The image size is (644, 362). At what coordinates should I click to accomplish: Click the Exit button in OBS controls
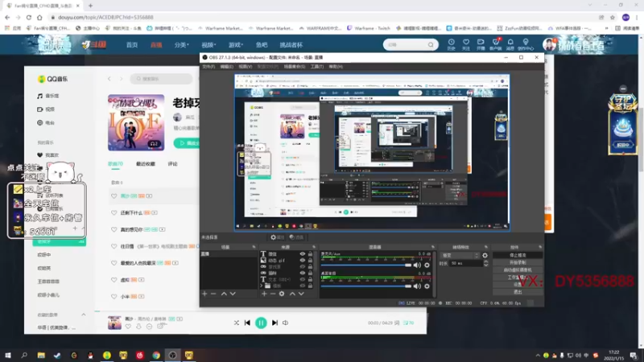518,292
